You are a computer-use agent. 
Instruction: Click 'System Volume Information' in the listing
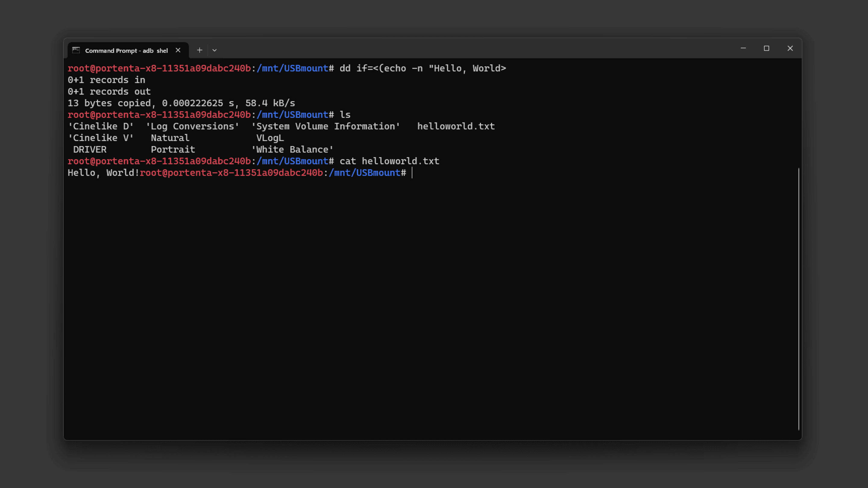(325, 126)
